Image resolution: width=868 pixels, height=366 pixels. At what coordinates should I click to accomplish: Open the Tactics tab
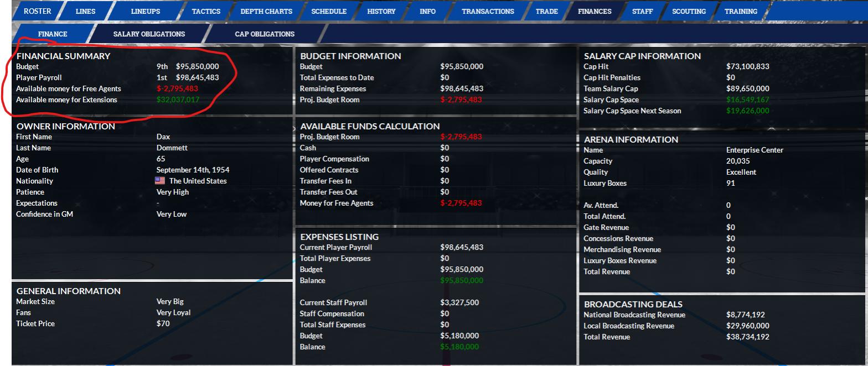coord(206,11)
